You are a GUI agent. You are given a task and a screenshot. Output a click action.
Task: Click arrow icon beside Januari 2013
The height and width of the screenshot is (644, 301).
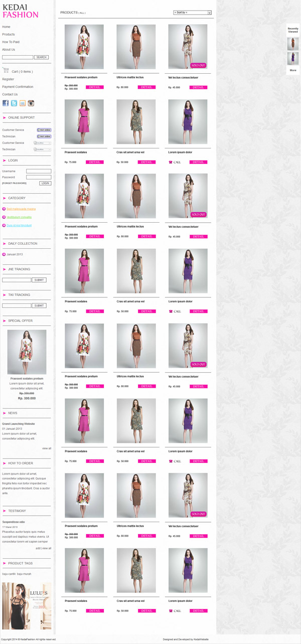pyautogui.click(x=4, y=254)
